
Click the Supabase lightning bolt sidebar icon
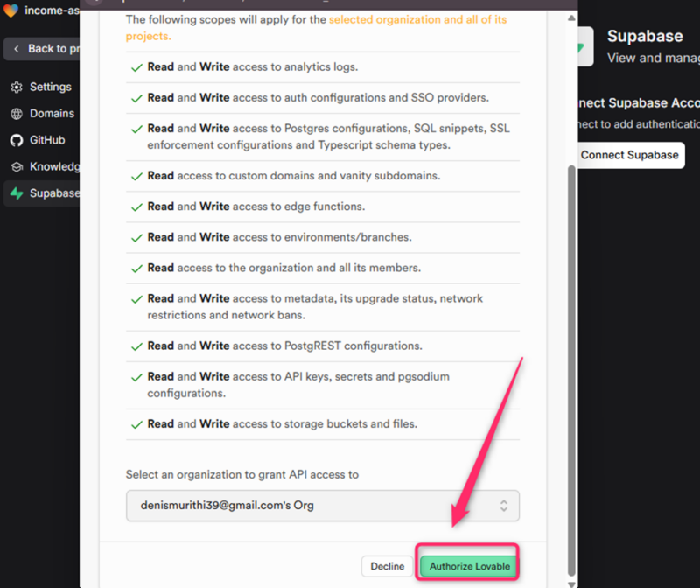16,192
